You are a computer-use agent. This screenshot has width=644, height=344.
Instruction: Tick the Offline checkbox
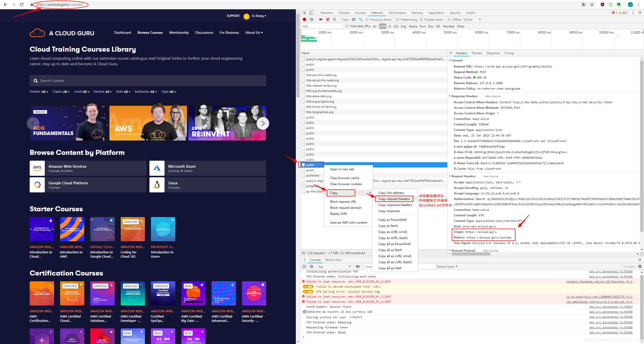tap(449, 19)
